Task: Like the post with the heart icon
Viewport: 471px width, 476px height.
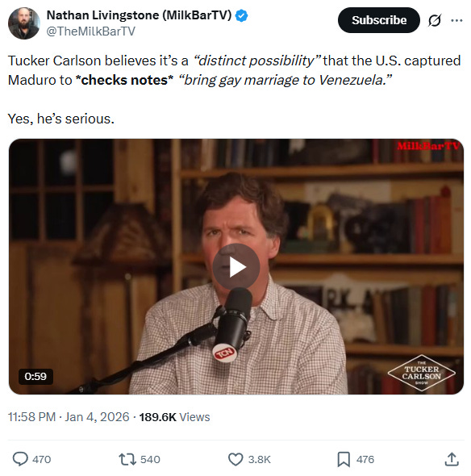Action: point(235,459)
